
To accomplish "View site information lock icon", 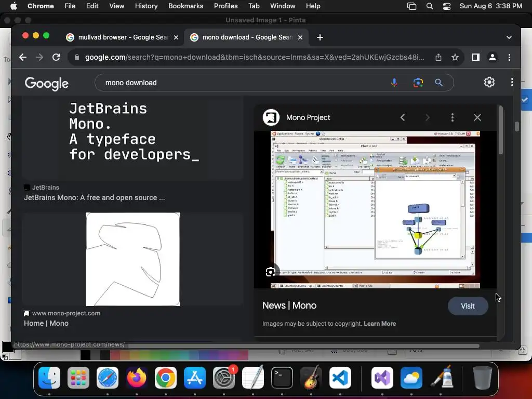I will pyautogui.click(x=77, y=57).
